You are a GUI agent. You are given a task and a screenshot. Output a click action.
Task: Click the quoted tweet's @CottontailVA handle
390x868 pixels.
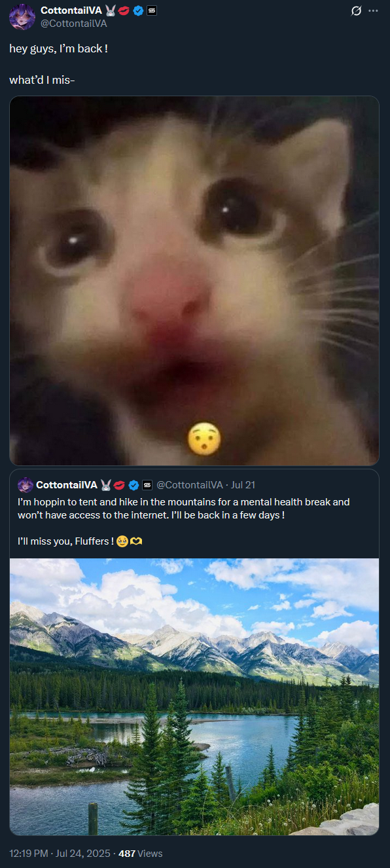[189, 485]
